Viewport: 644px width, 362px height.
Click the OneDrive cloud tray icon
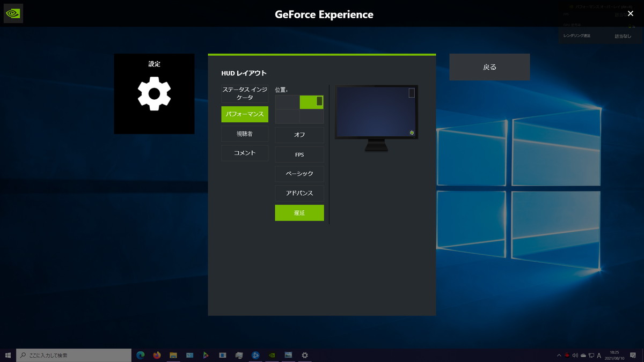tap(583, 355)
